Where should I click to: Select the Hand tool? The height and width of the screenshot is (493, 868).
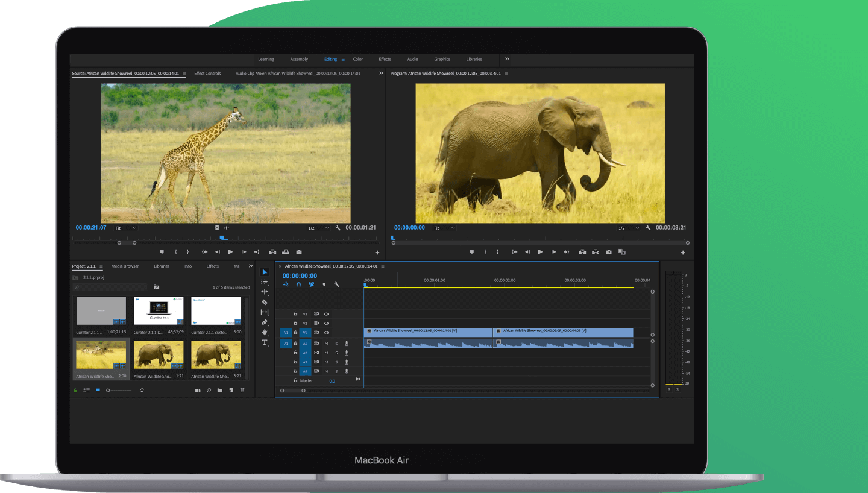coord(265,332)
